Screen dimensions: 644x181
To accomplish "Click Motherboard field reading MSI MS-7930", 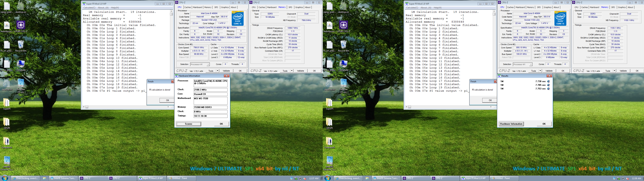I will tap(211, 101).
